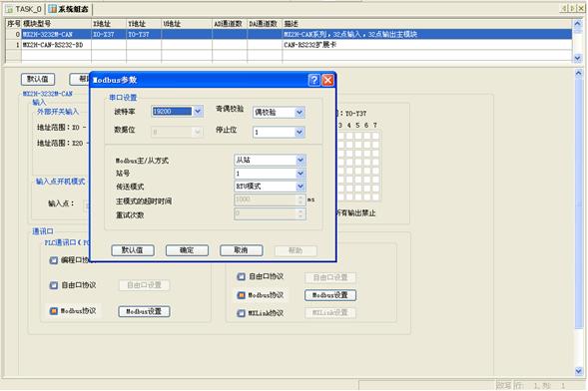Click the main panel scroll-down arrow
588x391 pixels.
579,371
